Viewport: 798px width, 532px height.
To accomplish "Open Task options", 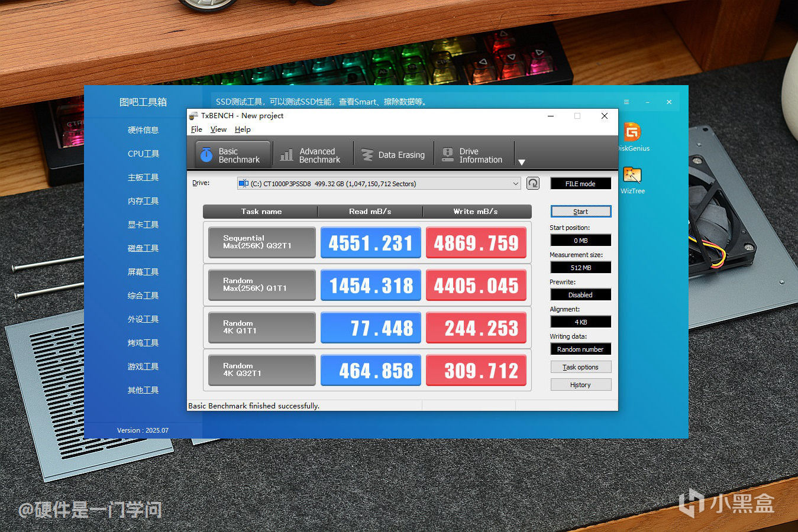I will (x=580, y=367).
